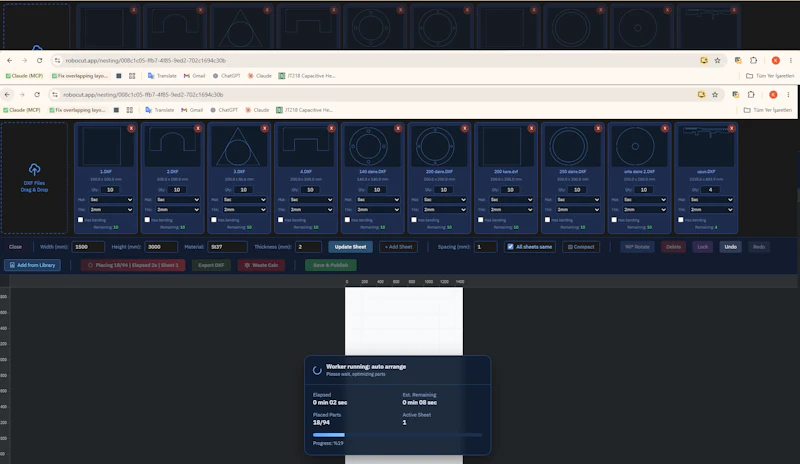This screenshot has height=464, width=800.
Task: Open the Translate bookmark in the lower bookmarks bar
Action: click(x=160, y=110)
